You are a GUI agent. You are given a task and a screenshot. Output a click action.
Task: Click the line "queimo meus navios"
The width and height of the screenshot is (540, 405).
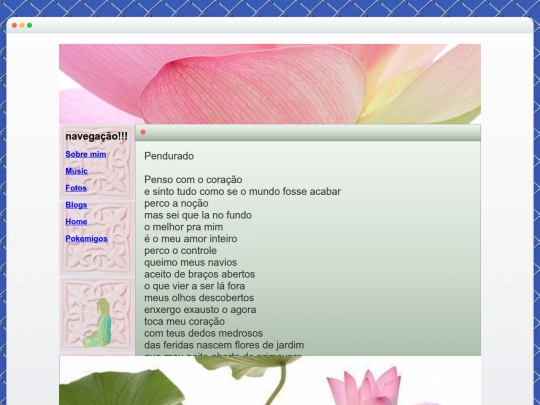tap(191, 262)
